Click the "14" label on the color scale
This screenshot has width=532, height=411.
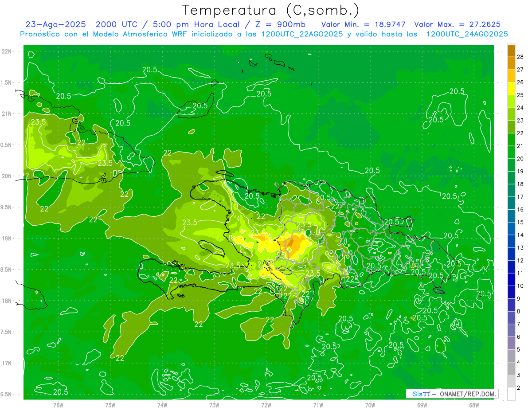pyautogui.click(x=520, y=235)
